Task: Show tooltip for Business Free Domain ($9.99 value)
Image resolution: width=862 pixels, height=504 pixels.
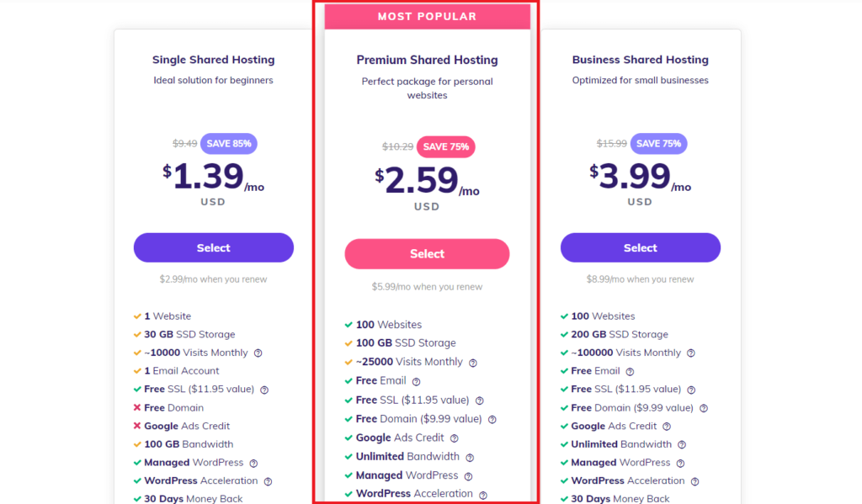Action: 704,408
